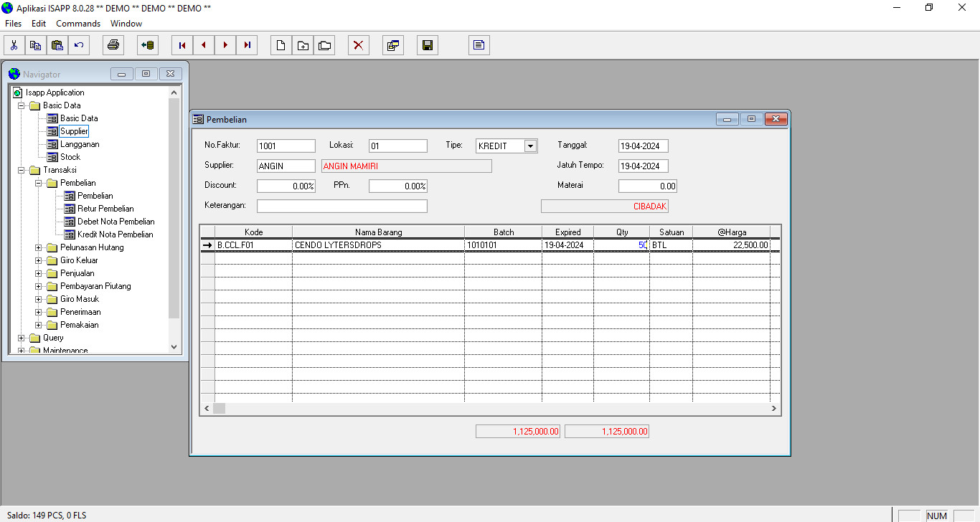Click the Cut scissors toolbar icon

coord(14,45)
